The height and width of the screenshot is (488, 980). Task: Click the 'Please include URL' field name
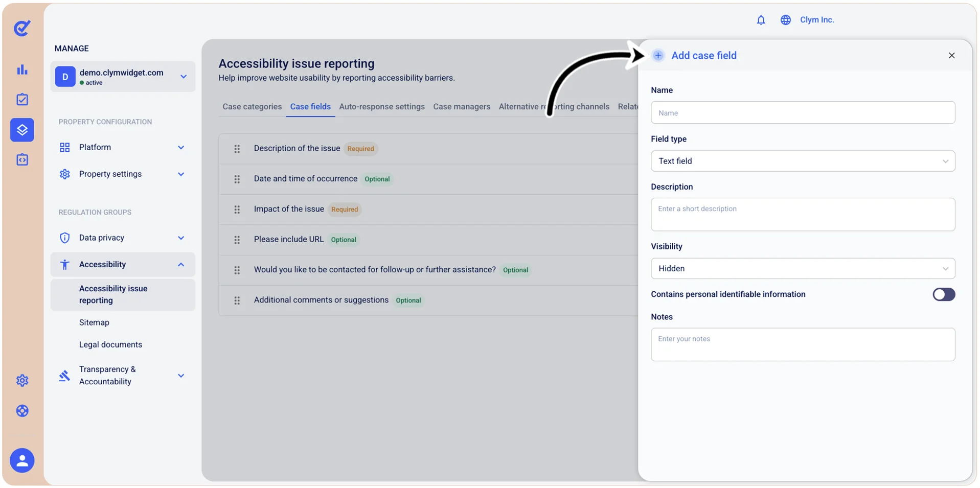click(289, 239)
